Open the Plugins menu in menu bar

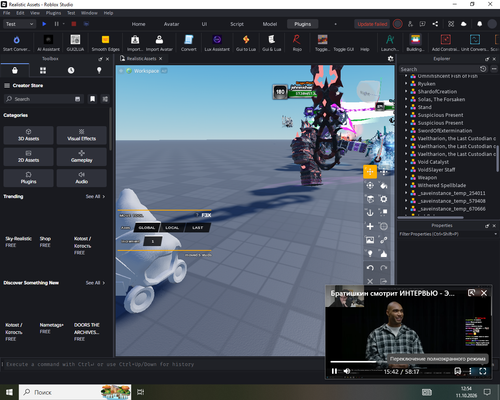coord(53,13)
